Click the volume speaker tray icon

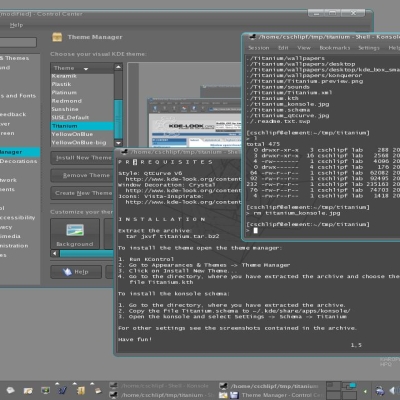pos(393,390)
